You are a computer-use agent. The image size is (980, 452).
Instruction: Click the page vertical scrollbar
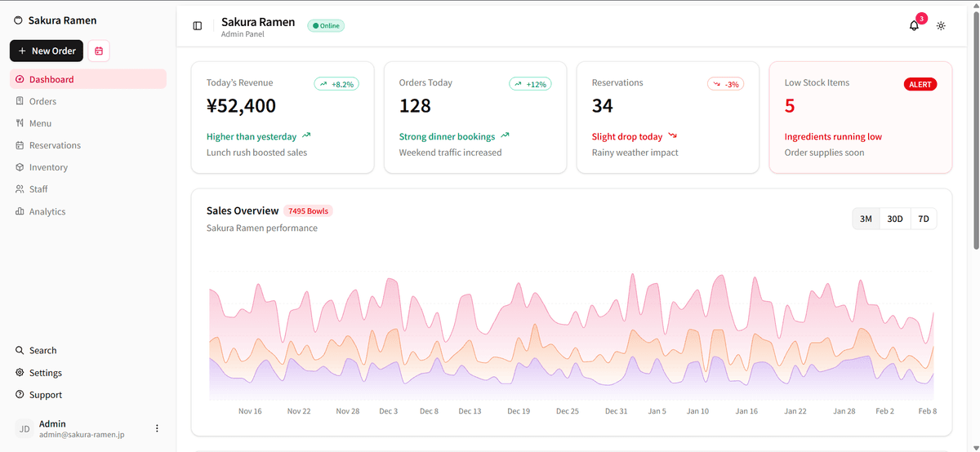click(975, 122)
